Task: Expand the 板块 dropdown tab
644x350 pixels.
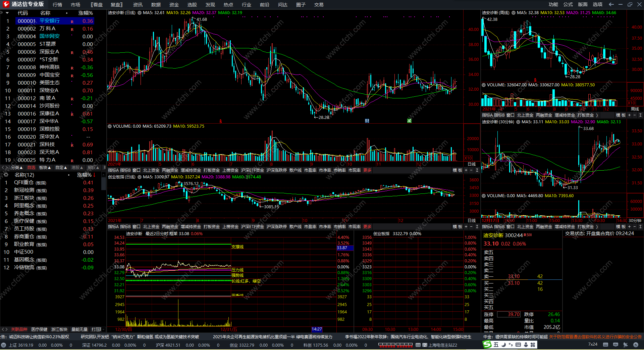Action: [x=45, y=168]
